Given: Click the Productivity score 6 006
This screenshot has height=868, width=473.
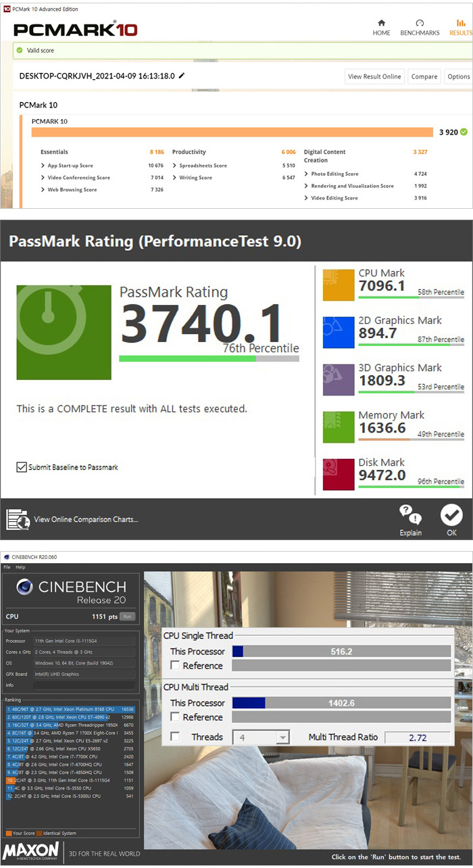Looking at the screenshot, I should tap(289, 152).
